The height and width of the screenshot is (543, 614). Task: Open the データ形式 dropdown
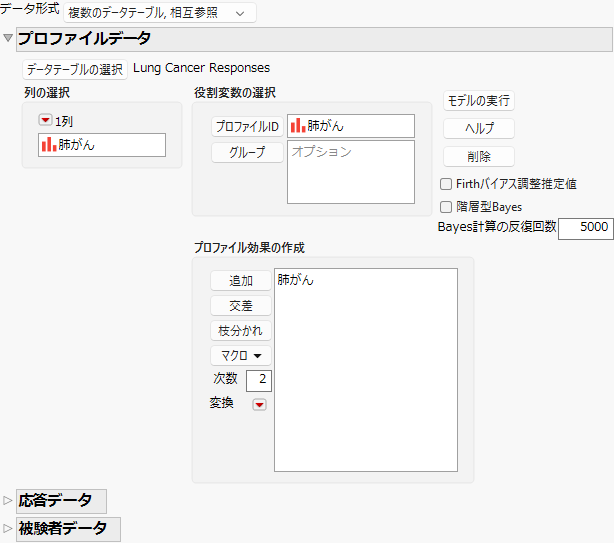click(x=160, y=13)
